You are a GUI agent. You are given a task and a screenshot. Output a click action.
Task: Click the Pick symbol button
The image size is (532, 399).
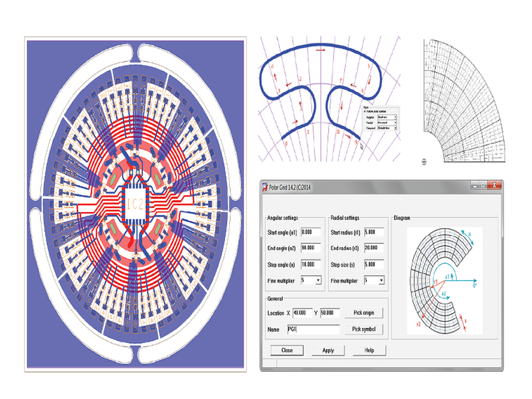point(364,329)
